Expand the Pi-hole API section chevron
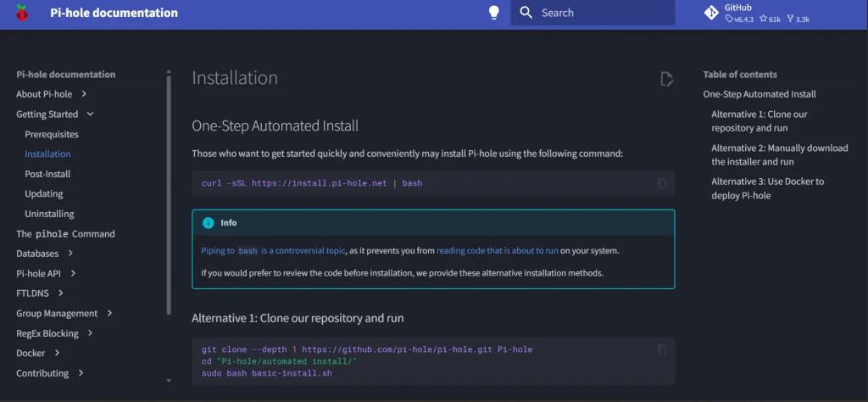The width and height of the screenshot is (868, 402). coord(73,273)
